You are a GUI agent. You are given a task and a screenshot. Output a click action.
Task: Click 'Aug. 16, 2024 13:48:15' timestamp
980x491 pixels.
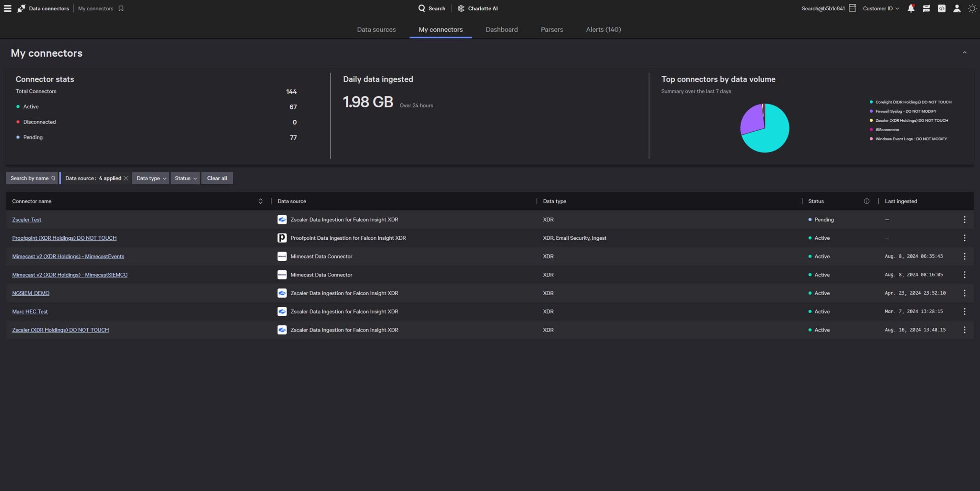tap(915, 330)
